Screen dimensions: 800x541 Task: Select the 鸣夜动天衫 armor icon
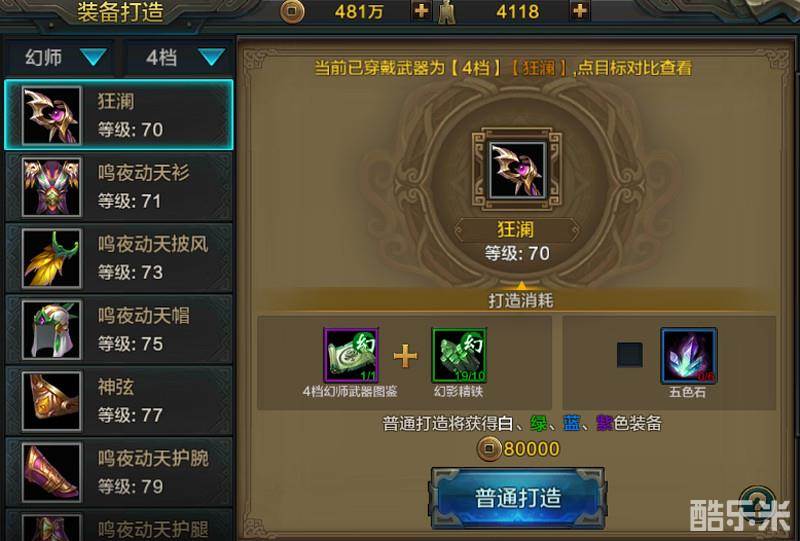[x=52, y=187]
